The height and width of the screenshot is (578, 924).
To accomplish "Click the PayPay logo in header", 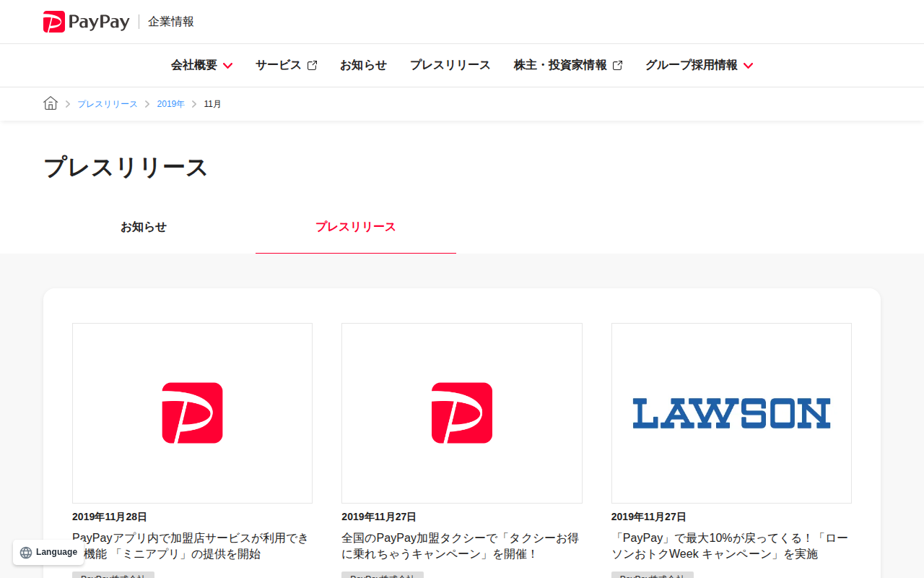I will point(86,22).
